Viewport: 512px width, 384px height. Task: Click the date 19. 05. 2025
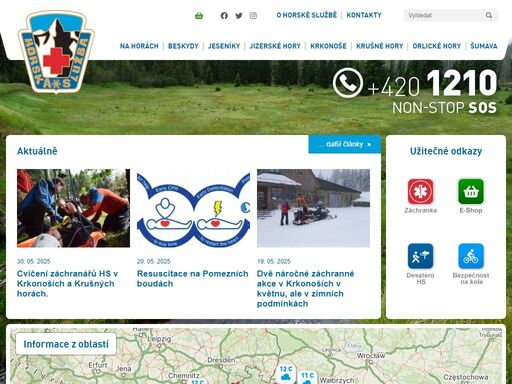274,261
